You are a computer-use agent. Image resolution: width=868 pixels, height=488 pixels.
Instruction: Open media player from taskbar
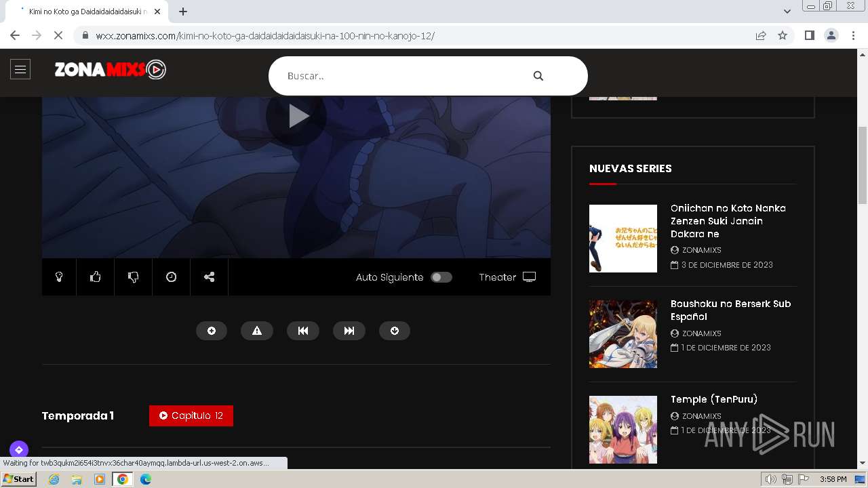pyautogui.click(x=100, y=479)
